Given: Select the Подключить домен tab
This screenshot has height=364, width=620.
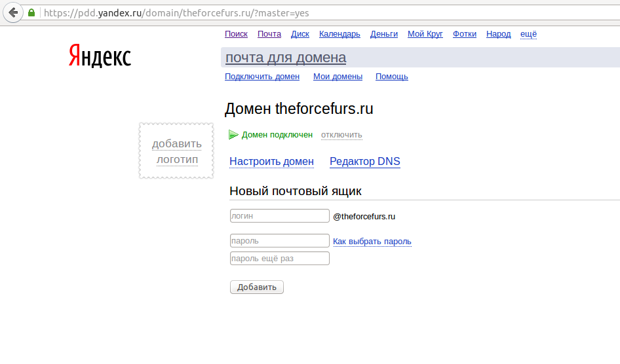Looking at the screenshot, I should pos(262,77).
